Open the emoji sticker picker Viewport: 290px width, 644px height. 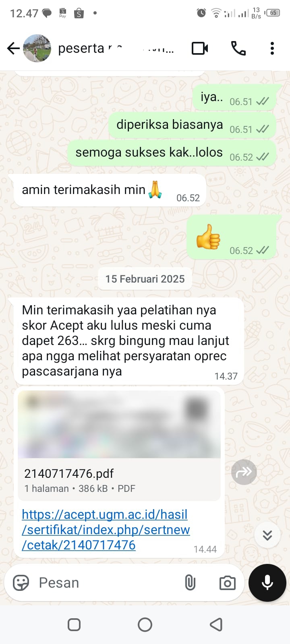click(x=21, y=582)
